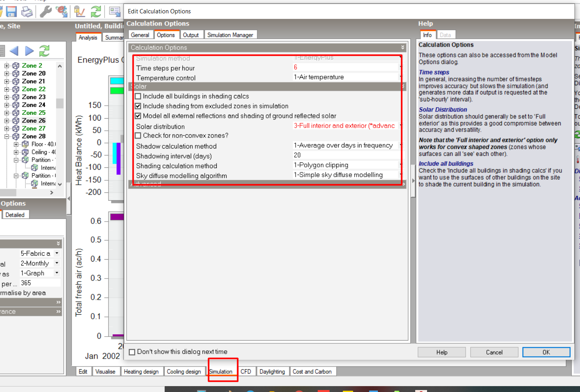Screen dimensions: 580x392
Task: Refresh the navigator with green arrows icon
Action: 44,51
